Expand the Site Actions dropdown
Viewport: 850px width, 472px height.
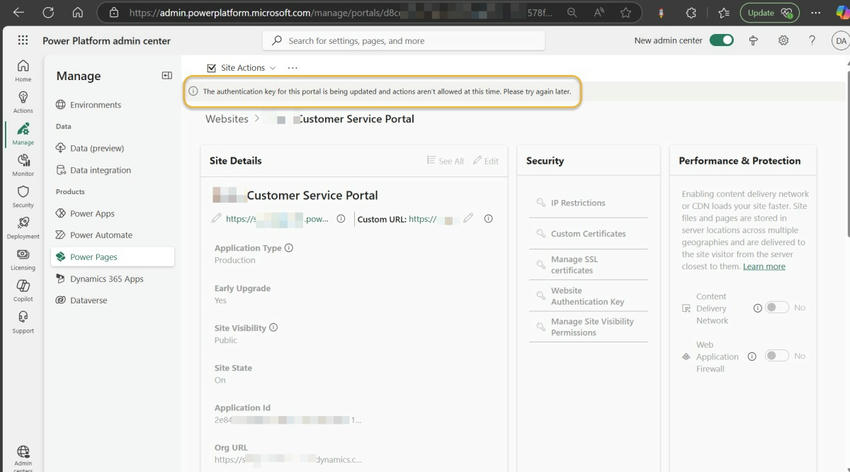pyautogui.click(x=242, y=68)
